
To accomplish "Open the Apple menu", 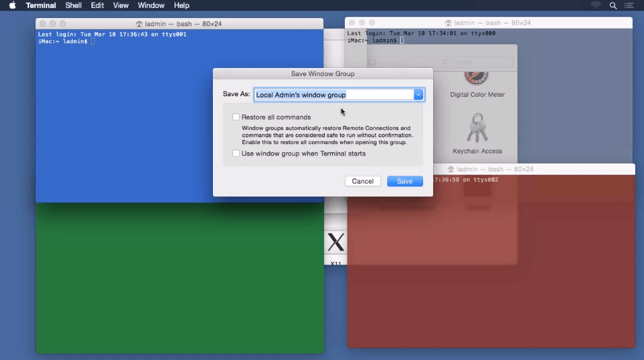I will click(12, 5).
